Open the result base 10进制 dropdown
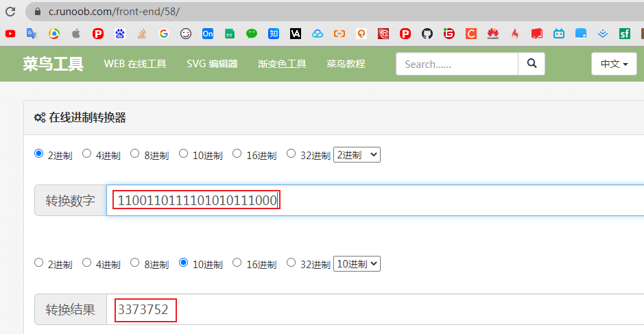This screenshot has width=644, height=334. tap(357, 264)
